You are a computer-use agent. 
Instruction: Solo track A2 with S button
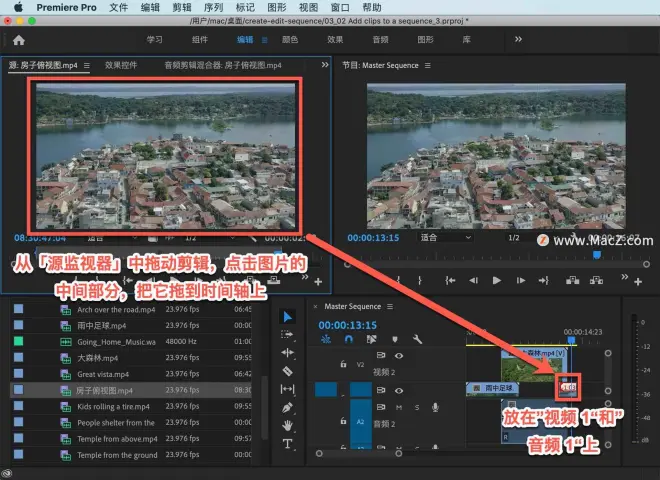417,407
